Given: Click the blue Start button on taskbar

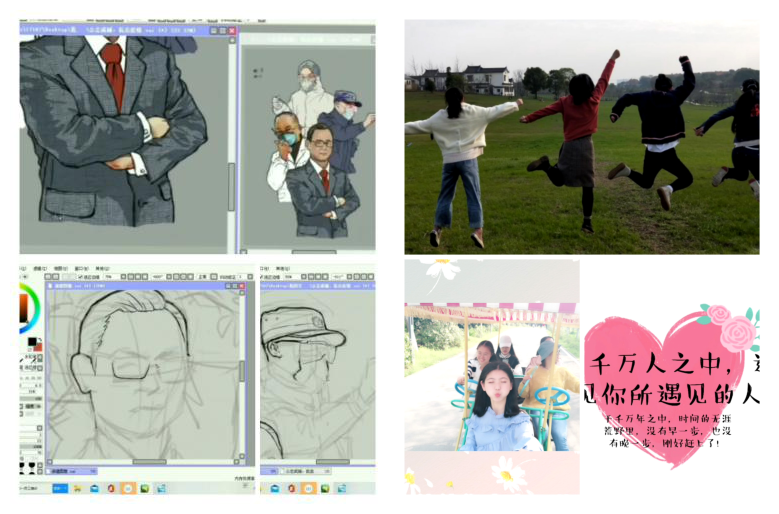Looking at the screenshot, I should click(x=58, y=488).
